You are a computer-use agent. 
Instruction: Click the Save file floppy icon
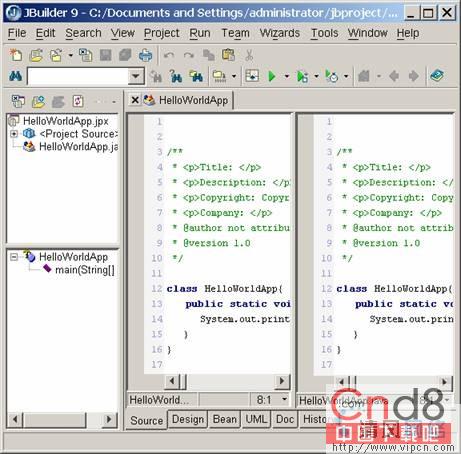coord(106,55)
